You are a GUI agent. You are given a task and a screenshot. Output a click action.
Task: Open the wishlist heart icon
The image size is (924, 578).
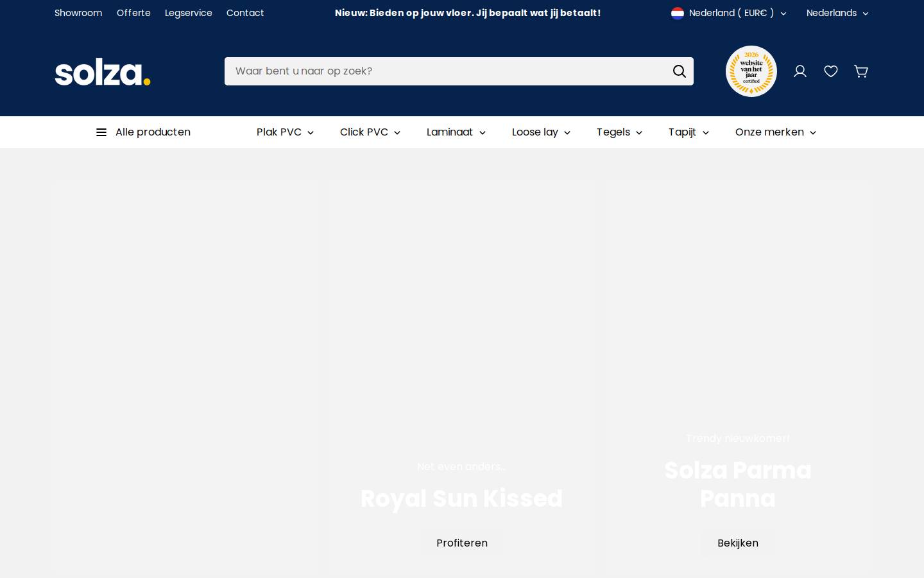click(x=831, y=71)
